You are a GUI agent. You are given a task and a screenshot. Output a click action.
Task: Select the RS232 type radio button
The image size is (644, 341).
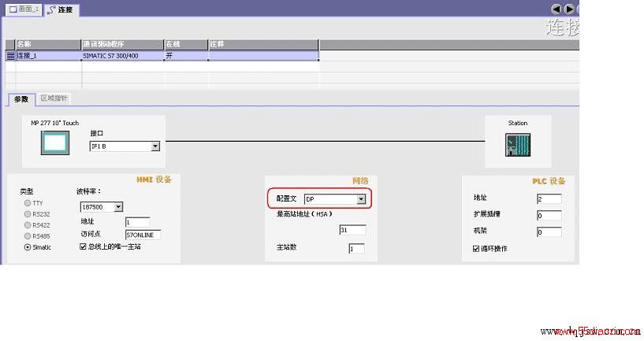click(x=28, y=213)
